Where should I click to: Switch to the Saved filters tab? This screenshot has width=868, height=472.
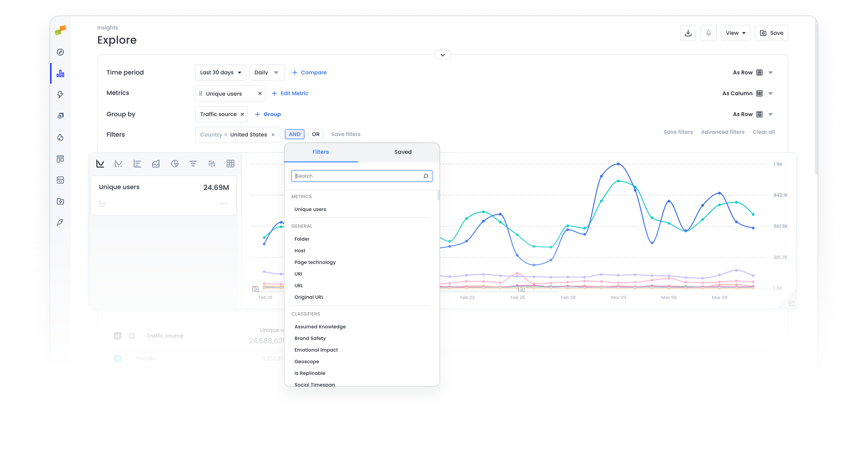pos(403,152)
